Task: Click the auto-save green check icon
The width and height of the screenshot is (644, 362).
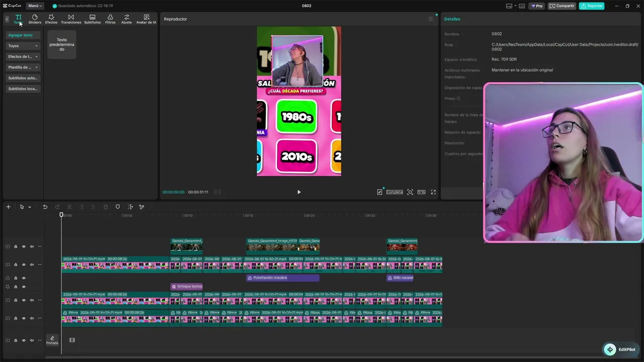Action: [55, 6]
